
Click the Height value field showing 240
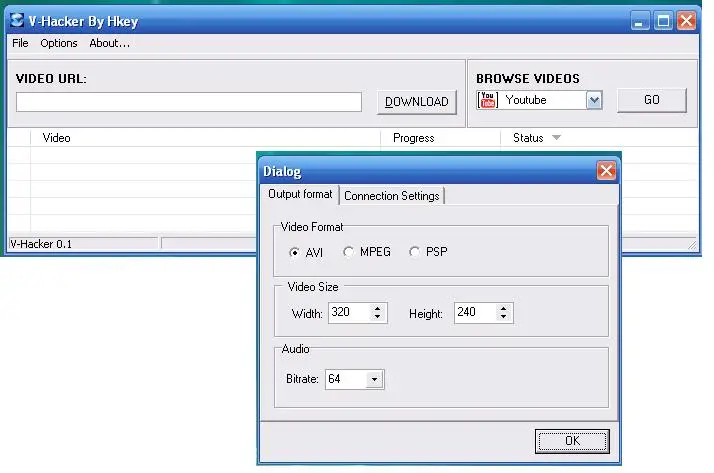[x=474, y=312]
